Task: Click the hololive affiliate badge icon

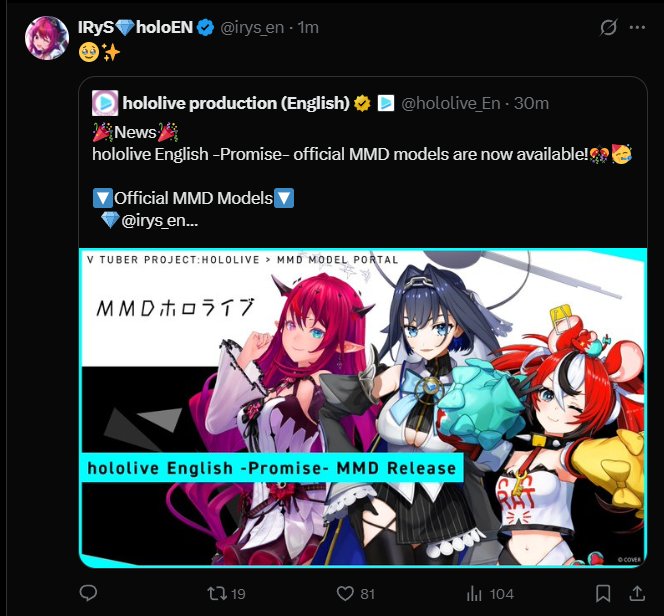Action: point(386,103)
